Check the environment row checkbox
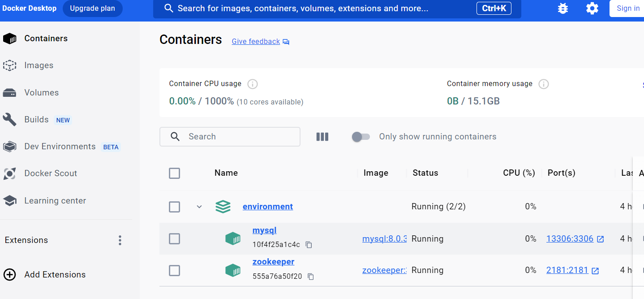The height and width of the screenshot is (299, 644). pos(175,207)
